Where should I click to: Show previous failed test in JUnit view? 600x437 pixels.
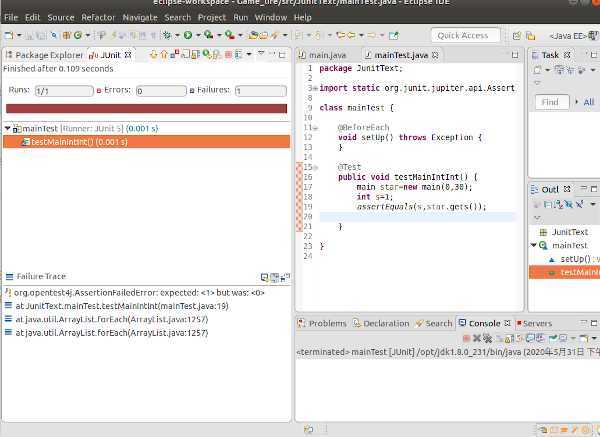point(163,54)
